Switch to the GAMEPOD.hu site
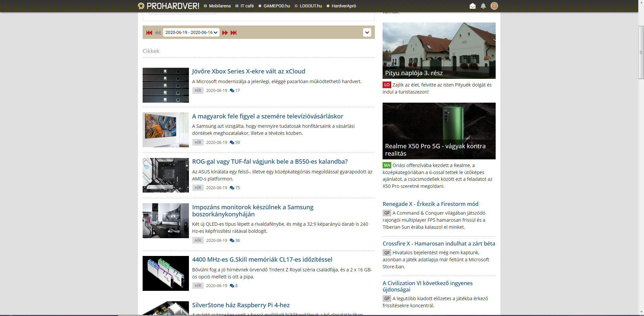 click(274, 6)
